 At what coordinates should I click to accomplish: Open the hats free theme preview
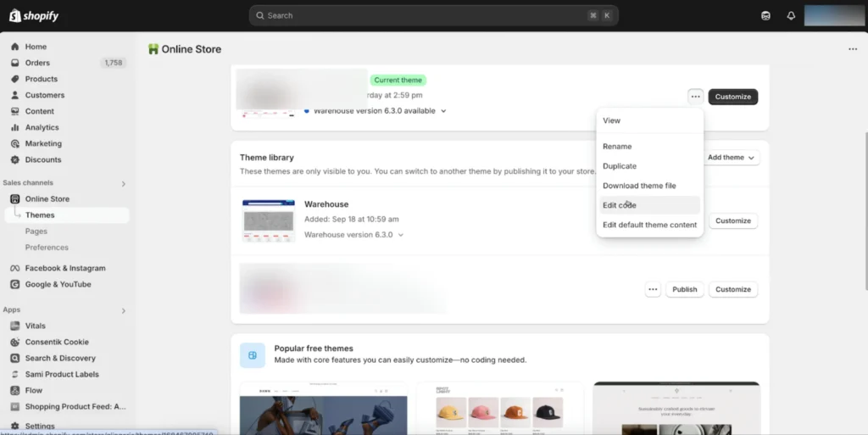click(500, 409)
